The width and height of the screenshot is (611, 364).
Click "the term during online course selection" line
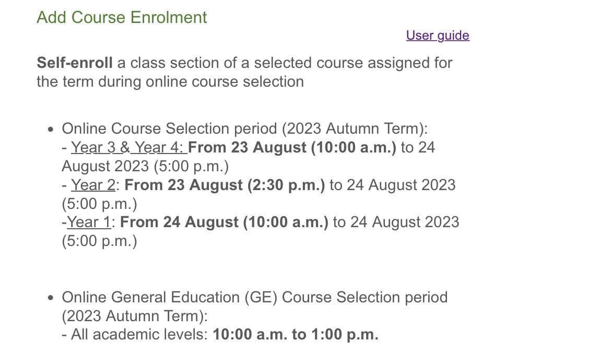click(x=170, y=82)
